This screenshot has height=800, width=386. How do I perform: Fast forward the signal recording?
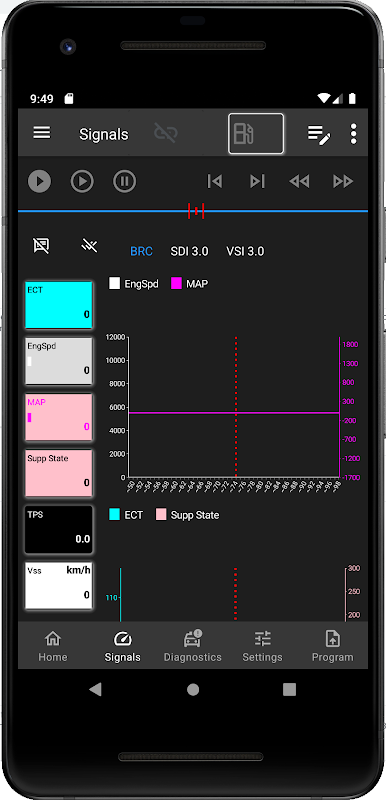tap(343, 181)
